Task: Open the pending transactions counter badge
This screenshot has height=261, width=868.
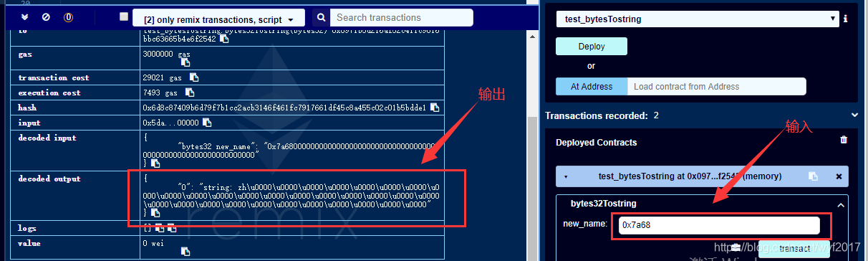Action: (68, 17)
